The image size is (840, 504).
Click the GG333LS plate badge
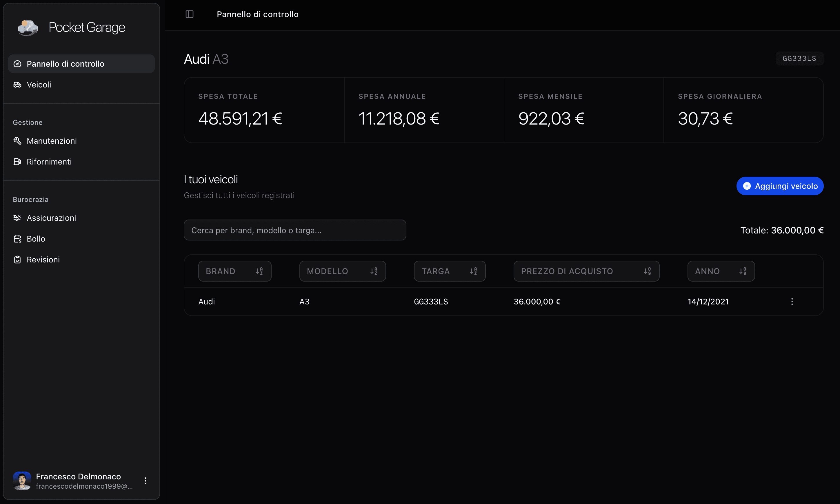pyautogui.click(x=799, y=59)
